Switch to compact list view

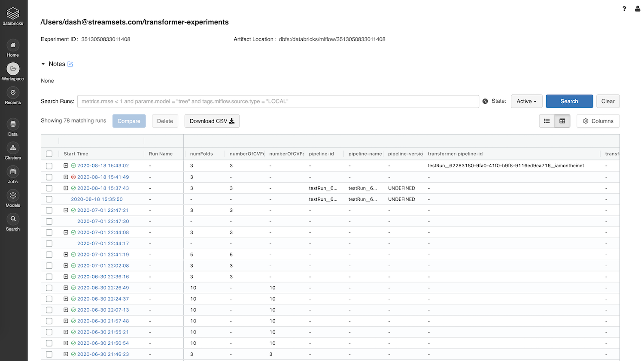(x=547, y=121)
